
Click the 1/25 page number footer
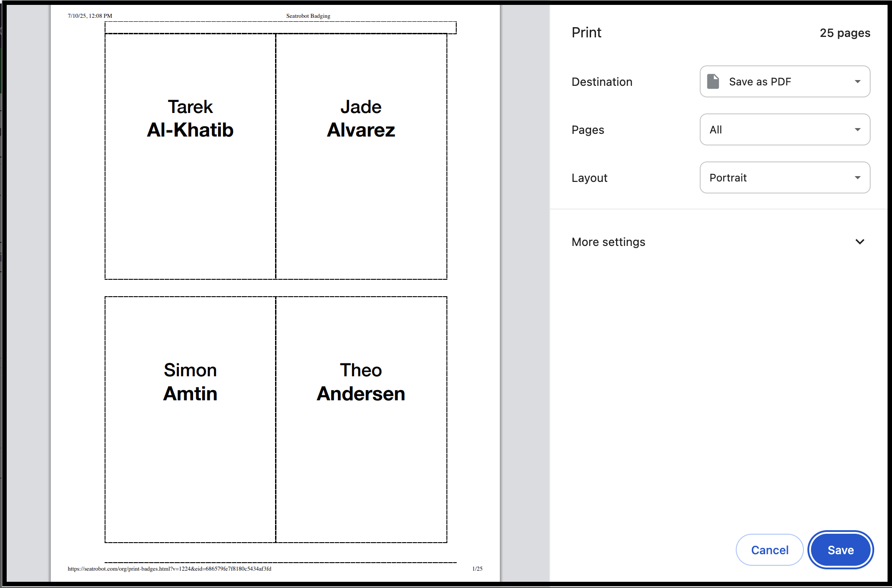477,568
